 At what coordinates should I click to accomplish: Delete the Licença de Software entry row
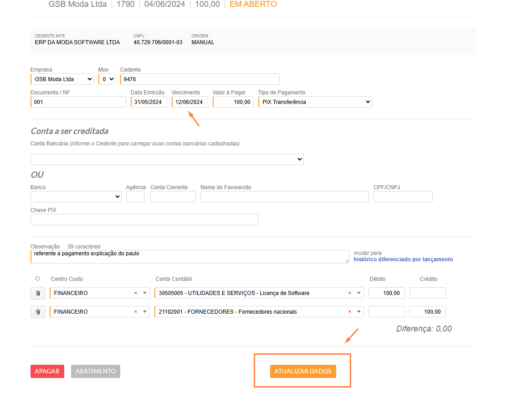[38, 293]
